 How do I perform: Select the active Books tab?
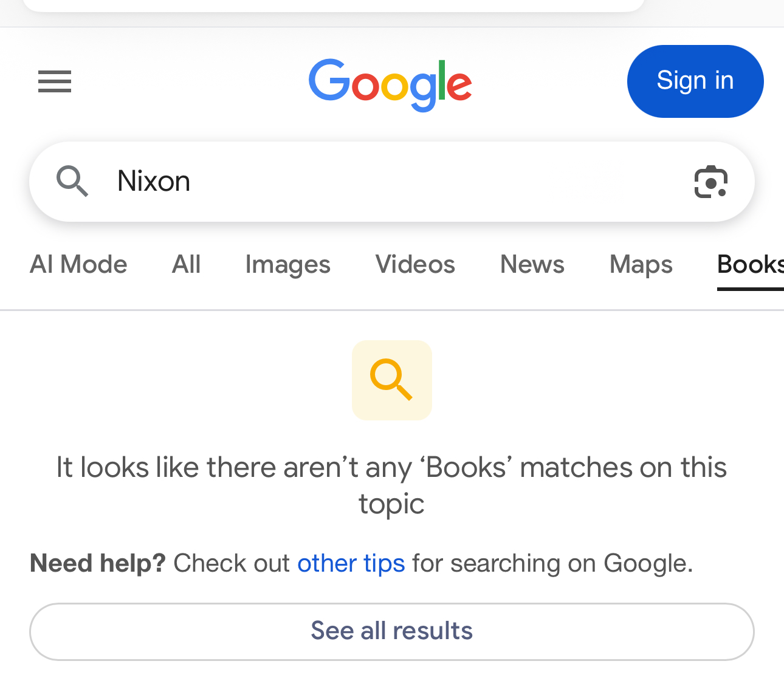(750, 265)
